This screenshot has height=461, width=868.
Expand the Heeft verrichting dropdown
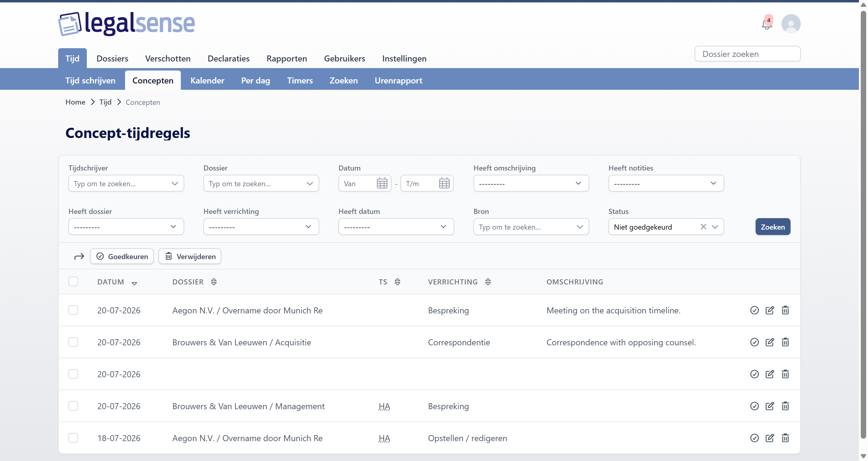pyautogui.click(x=261, y=227)
